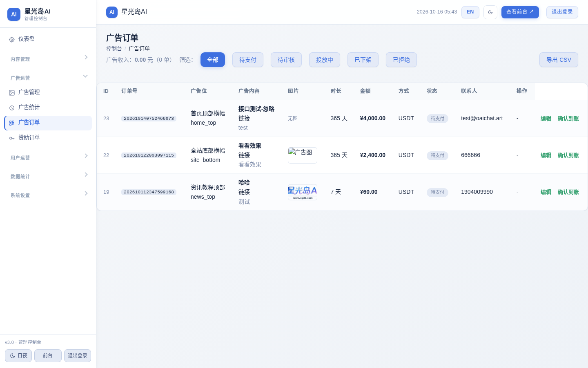This screenshot has width=588, height=368.
Task: Open 广告管理 in the sidebar
Action: point(48,92)
